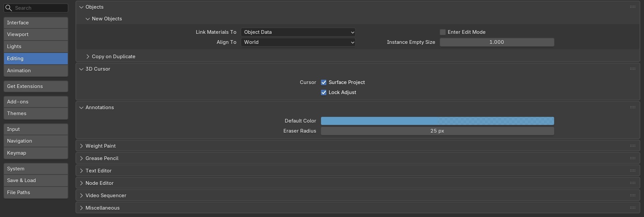Go to the Input preferences tab
Viewport: 644px width, 217px height.
click(x=36, y=129)
